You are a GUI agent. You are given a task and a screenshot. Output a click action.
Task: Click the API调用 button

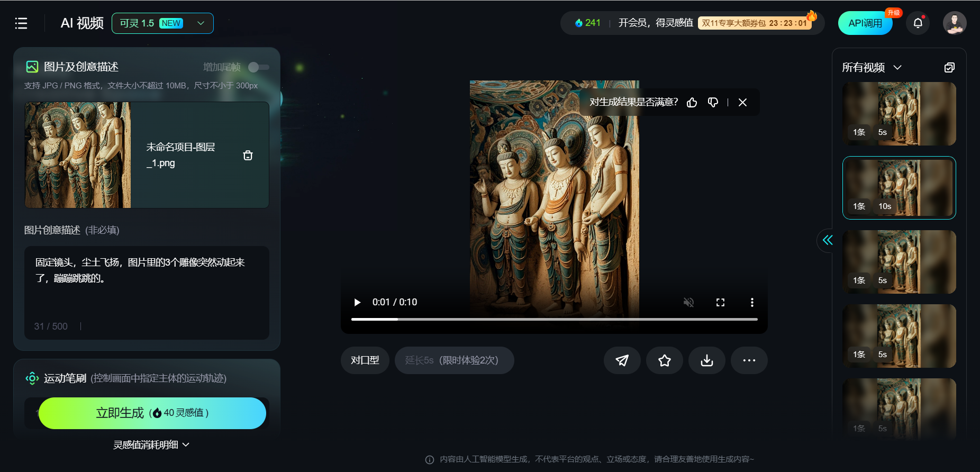(x=865, y=23)
